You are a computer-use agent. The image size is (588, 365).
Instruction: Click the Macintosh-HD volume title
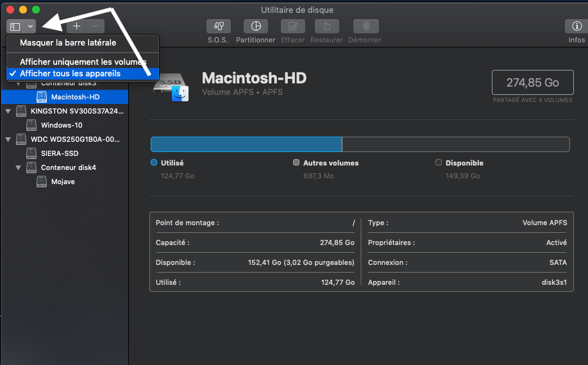255,78
